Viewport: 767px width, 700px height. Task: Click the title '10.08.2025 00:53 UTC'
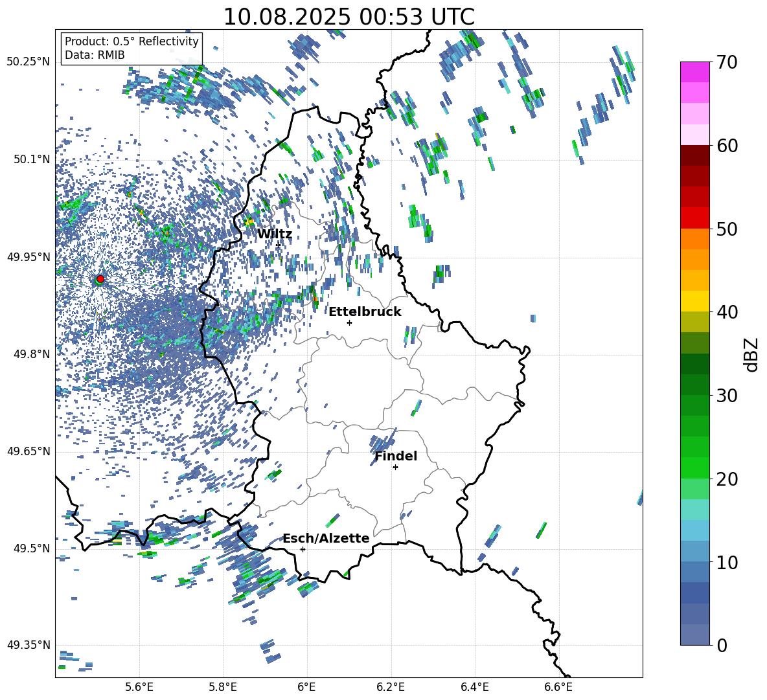click(349, 17)
